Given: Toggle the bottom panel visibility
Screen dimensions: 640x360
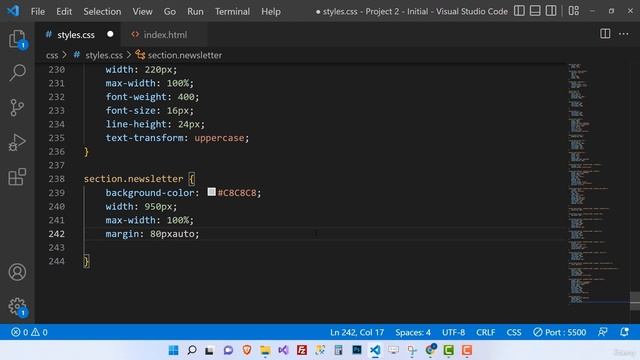Looking at the screenshot, I should tap(535, 11).
